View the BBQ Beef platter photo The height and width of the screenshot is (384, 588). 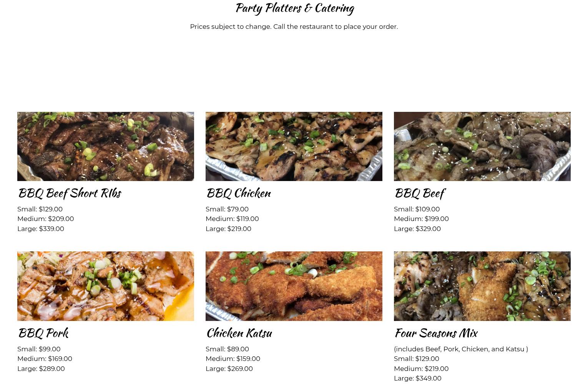[482, 146]
